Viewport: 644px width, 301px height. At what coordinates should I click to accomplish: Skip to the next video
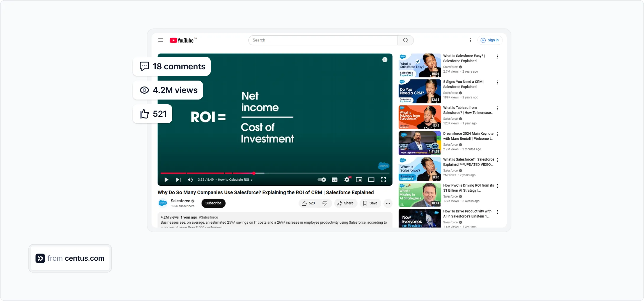point(178,180)
